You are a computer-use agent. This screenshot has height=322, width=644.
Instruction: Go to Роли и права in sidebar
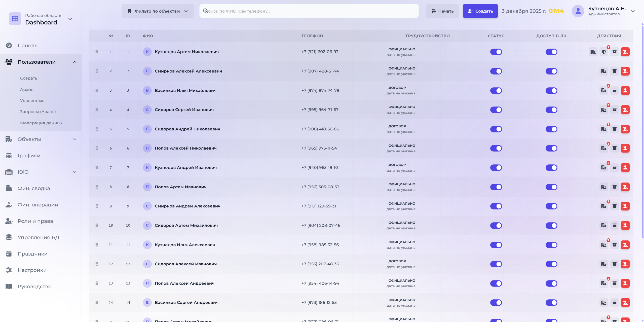click(x=35, y=221)
